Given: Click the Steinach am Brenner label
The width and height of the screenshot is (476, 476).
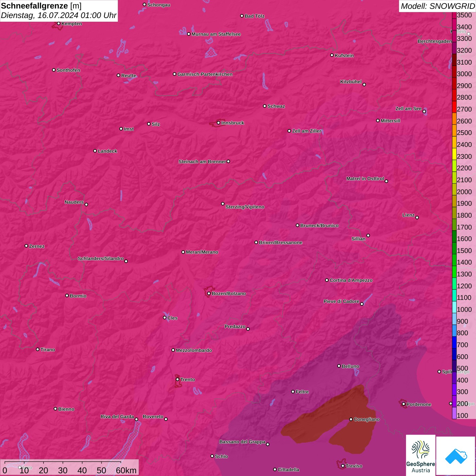Looking at the screenshot, I should (202, 161).
